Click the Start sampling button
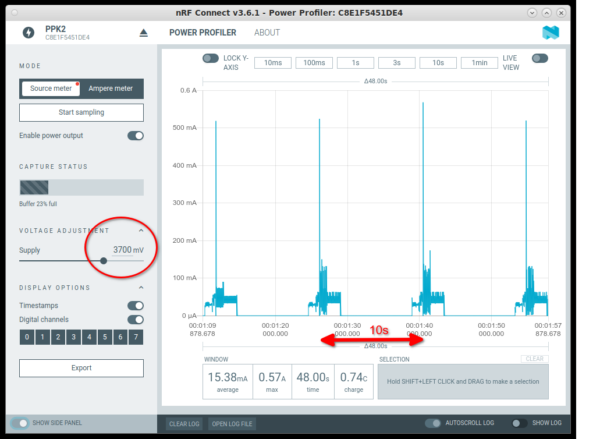This screenshot has height=439, width=600. 81,112
